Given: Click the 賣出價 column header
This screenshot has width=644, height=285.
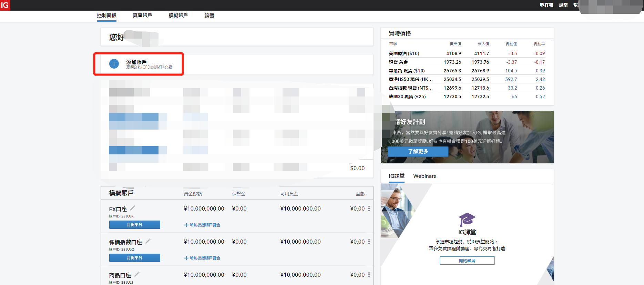Looking at the screenshot, I should point(456,44).
